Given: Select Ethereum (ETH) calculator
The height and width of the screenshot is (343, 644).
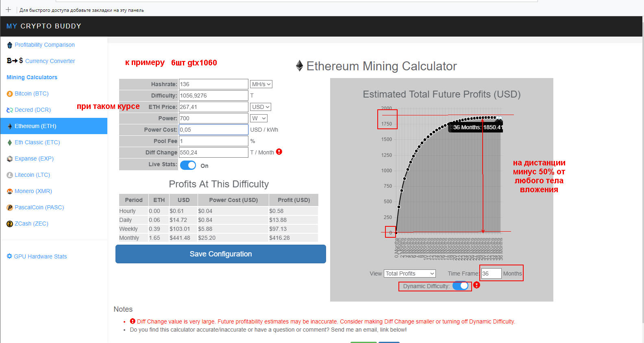Looking at the screenshot, I should click(x=54, y=126).
